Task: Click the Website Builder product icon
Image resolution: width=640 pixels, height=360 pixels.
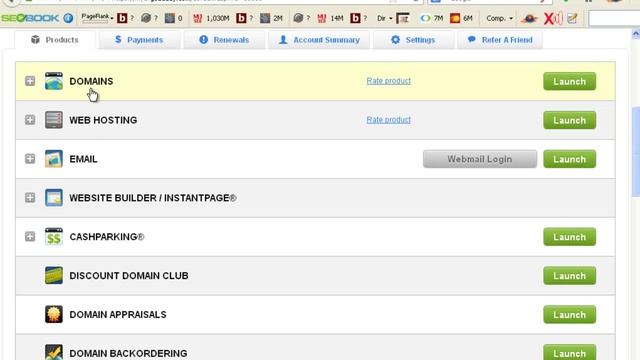Action: tap(54, 198)
